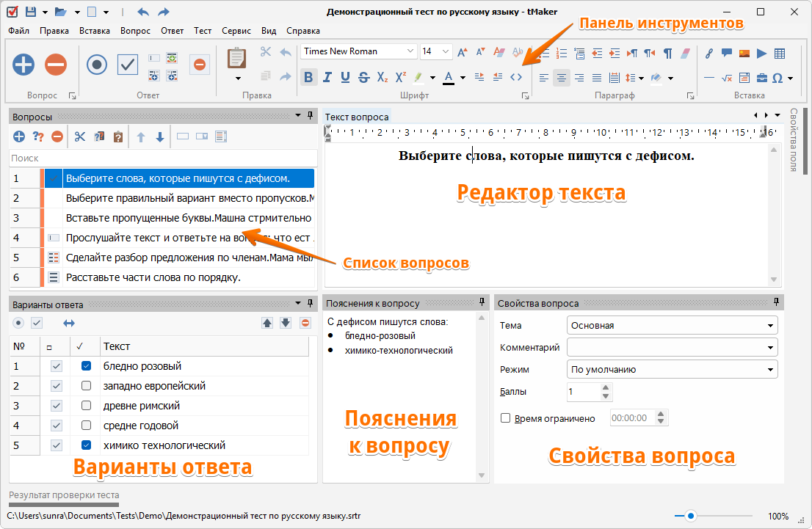Toggle Bold formatting in the font group
Image resolution: width=812 pixels, height=529 pixels.
tap(308, 77)
